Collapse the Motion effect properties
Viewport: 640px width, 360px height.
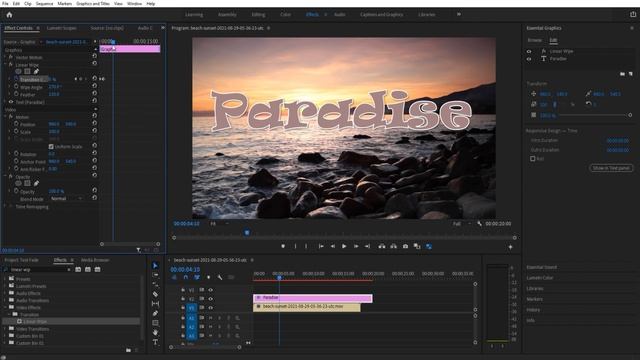pos(5,117)
